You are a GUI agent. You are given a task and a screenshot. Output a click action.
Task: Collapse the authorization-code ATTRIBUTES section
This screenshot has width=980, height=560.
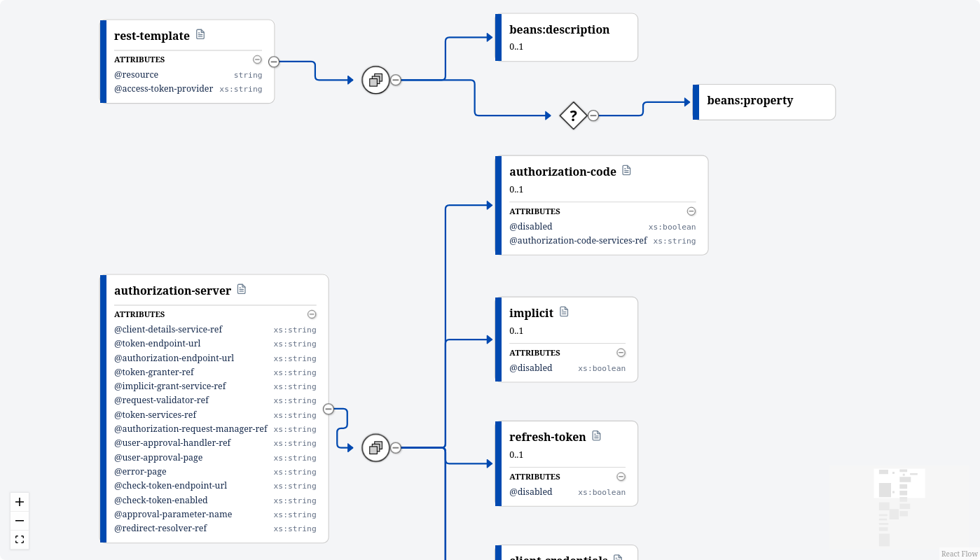coord(691,211)
